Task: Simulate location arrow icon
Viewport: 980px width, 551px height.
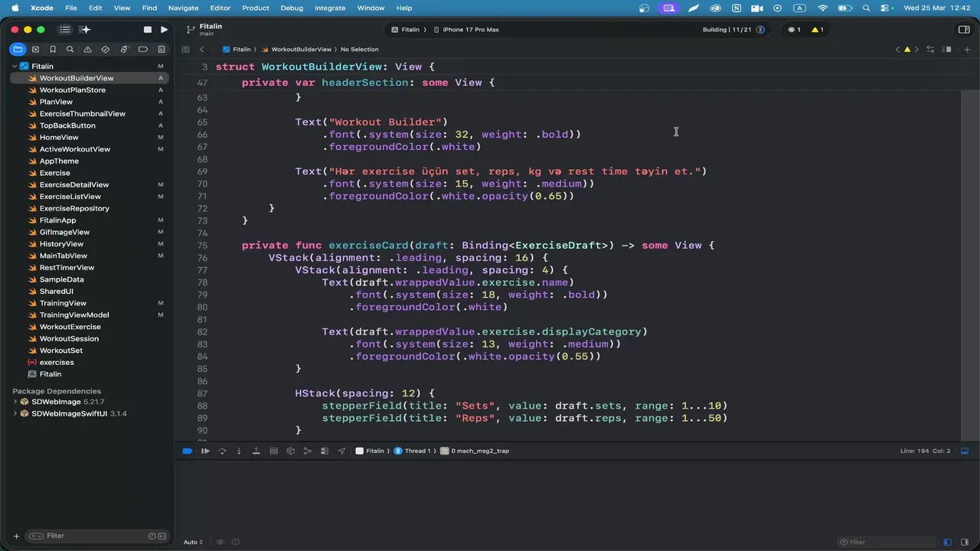Action: pos(341,451)
